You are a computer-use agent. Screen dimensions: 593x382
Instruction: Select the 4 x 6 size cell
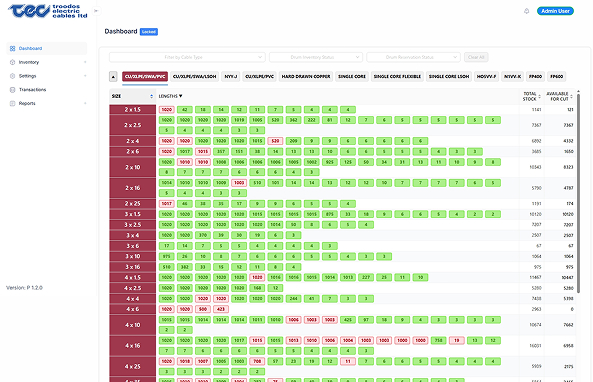click(133, 309)
